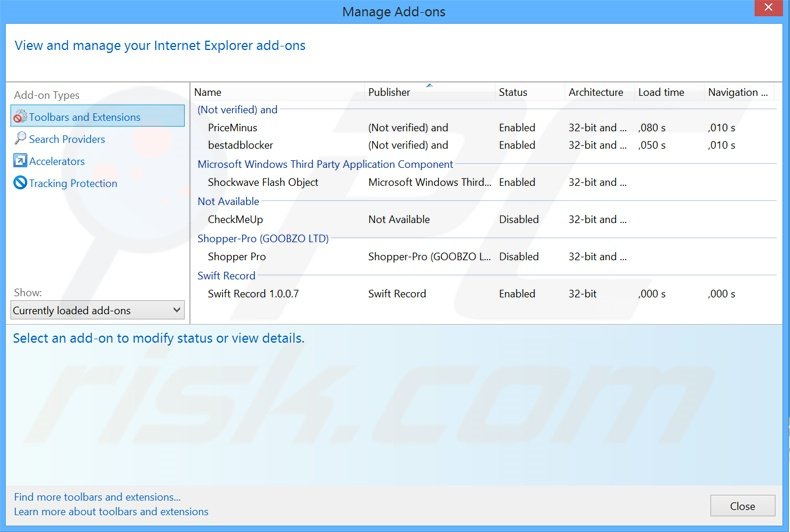Click the Enabled status of PriceMinus

pyautogui.click(x=517, y=127)
